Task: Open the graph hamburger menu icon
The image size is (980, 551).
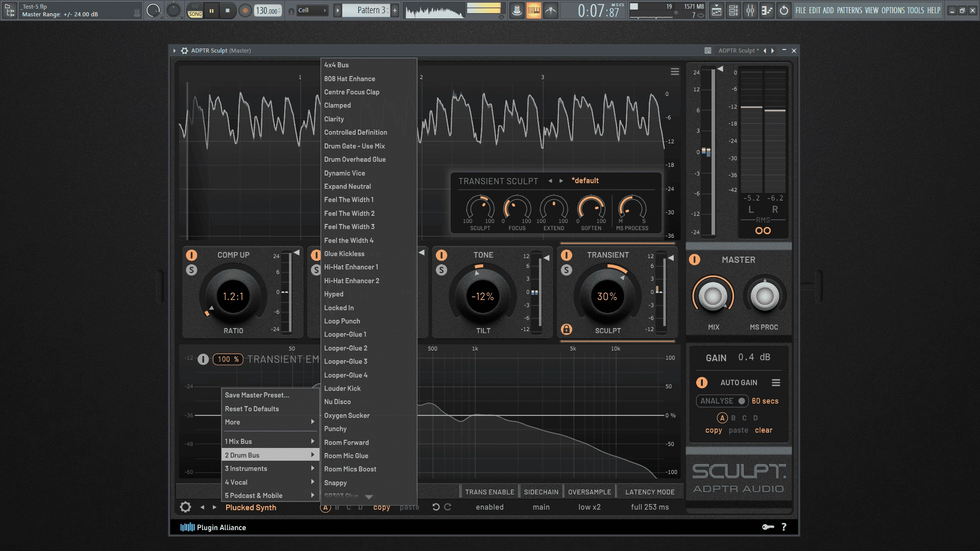Action: (x=675, y=72)
